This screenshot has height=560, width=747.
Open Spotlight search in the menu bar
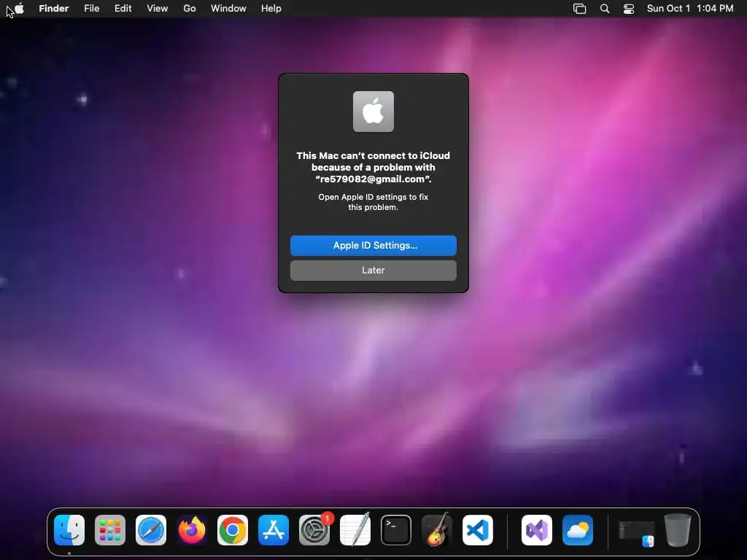click(x=605, y=9)
